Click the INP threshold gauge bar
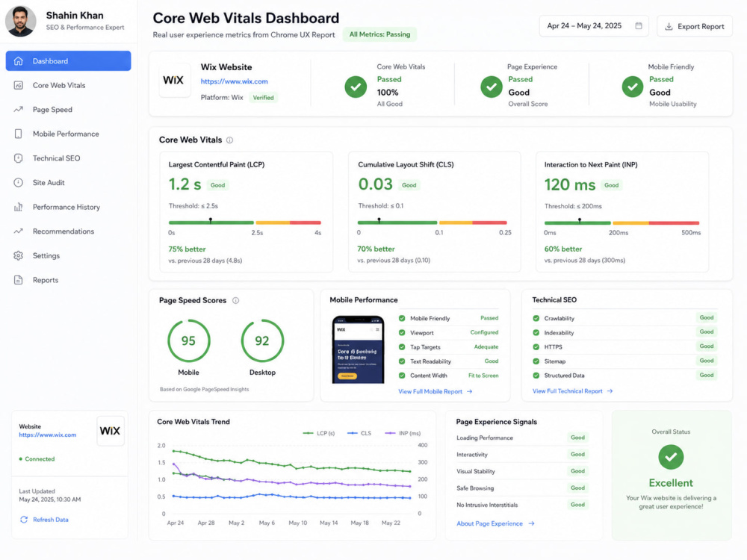The height and width of the screenshot is (560, 747). (622, 223)
